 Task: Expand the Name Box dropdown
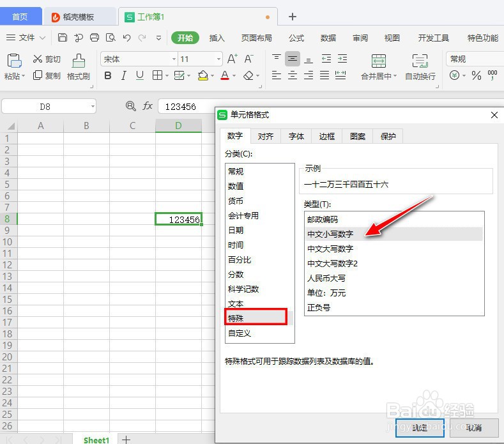(x=93, y=106)
